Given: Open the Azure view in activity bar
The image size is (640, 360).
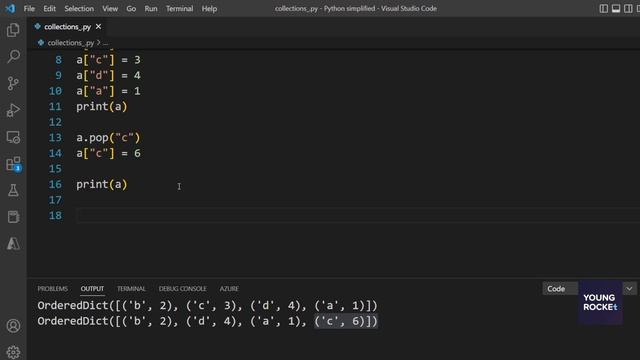Looking at the screenshot, I should pyautogui.click(x=13, y=244).
